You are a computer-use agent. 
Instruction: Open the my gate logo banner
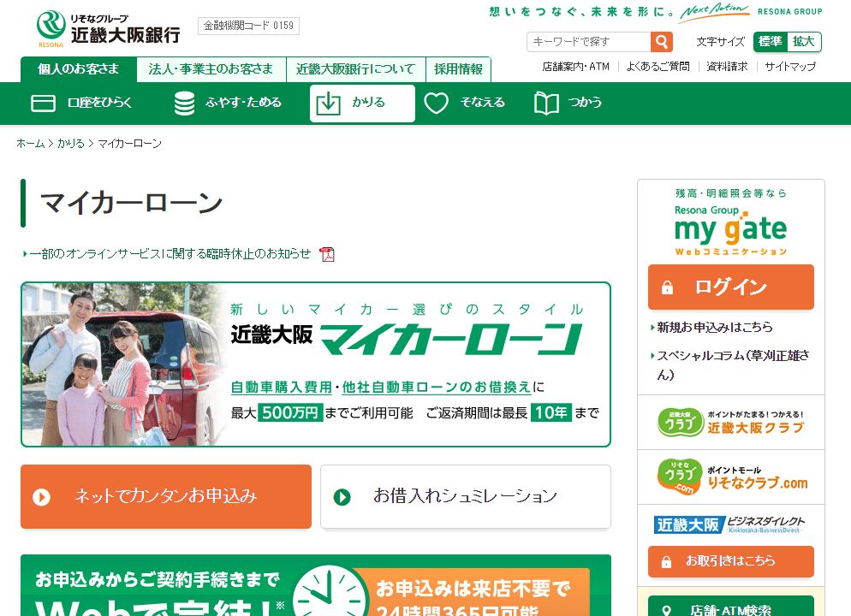point(730,222)
